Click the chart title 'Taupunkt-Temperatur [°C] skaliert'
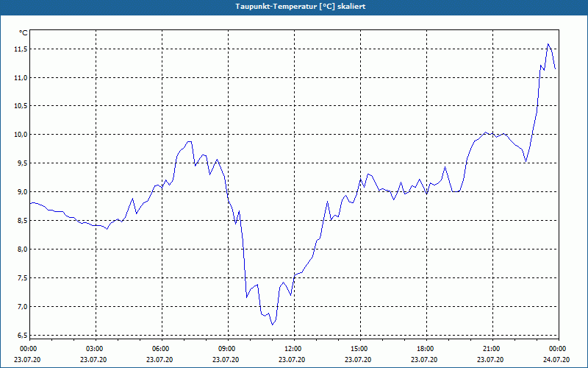The width and height of the screenshot is (588, 368). tap(301, 7)
